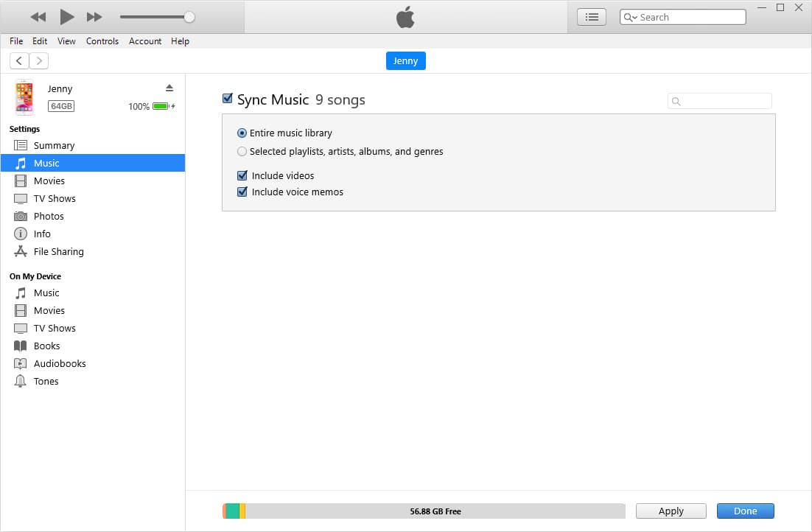This screenshot has width=812, height=532.
Task: Open the Controls menu
Action: (x=102, y=41)
